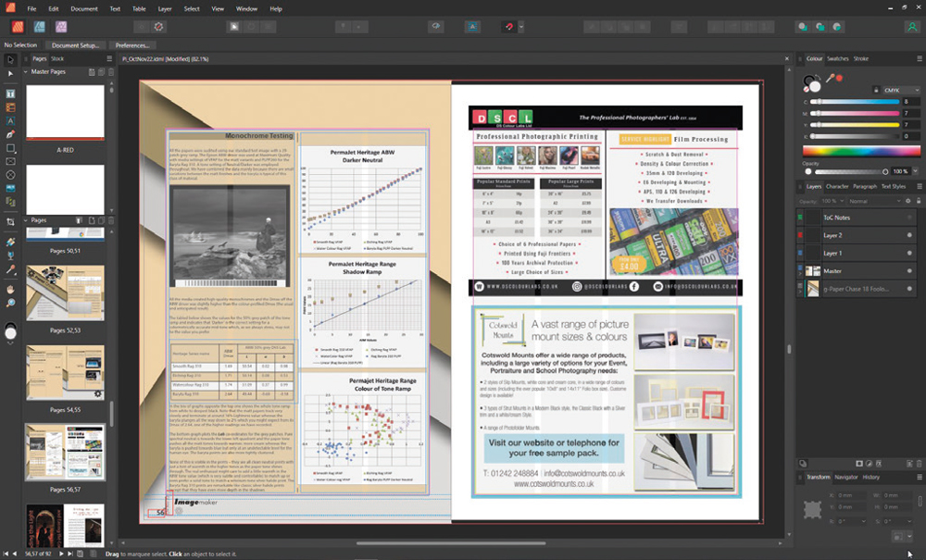926x560 pixels.
Task: Switch to Photo persona
Action: (x=61, y=27)
